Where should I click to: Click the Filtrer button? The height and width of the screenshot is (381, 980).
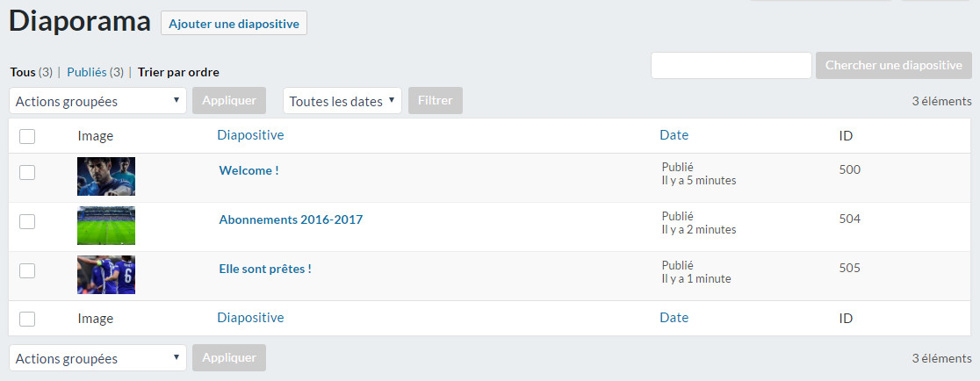436,101
